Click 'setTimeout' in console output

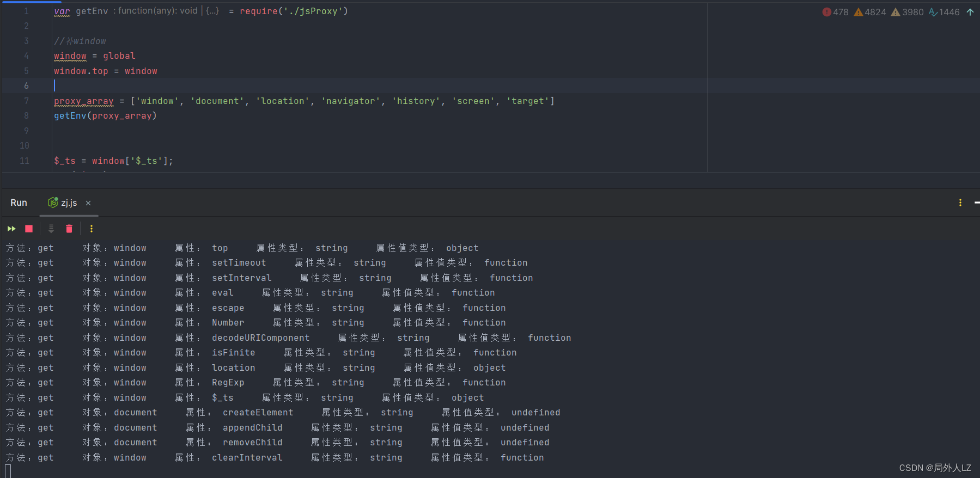pyautogui.click(x=239, y=263)
